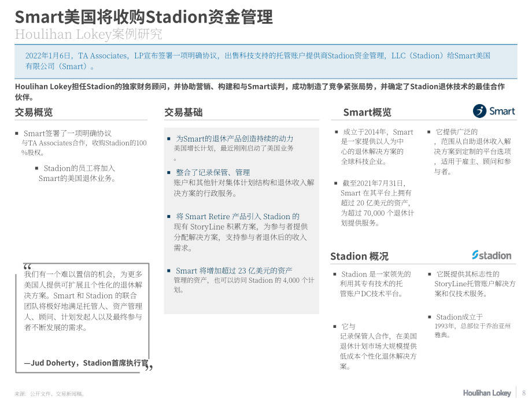
Task: Click the bold paragraph 'Houlihan Lokey担任Stadion的独家财务顾问'
Action: click(260, 91)
